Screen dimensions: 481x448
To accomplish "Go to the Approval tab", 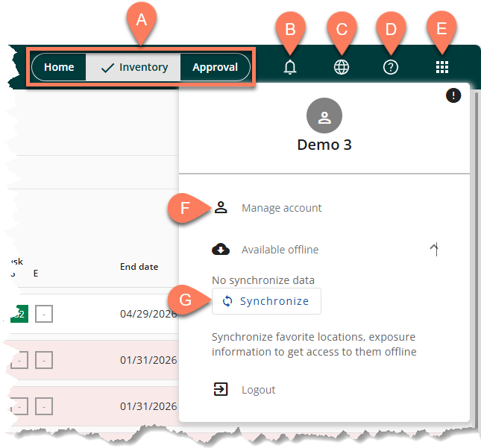I will 215,67.
